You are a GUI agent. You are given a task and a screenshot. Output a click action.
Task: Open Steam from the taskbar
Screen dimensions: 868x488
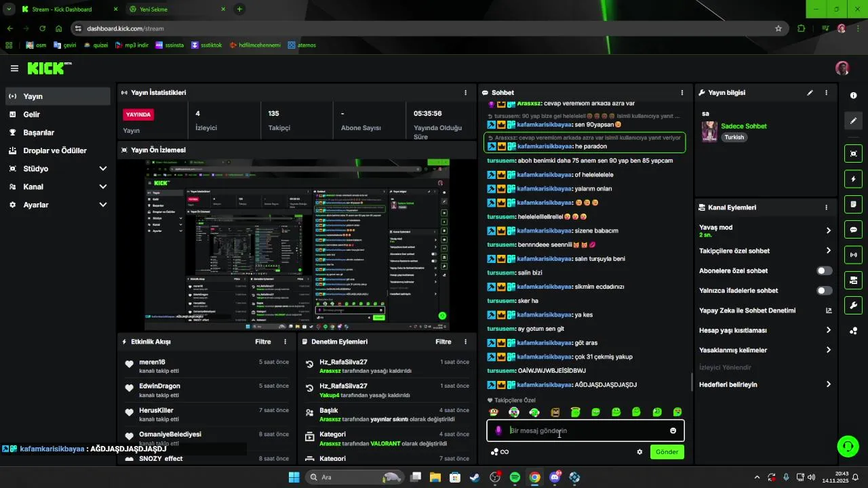pyautogui.click(x=475, y=477)
